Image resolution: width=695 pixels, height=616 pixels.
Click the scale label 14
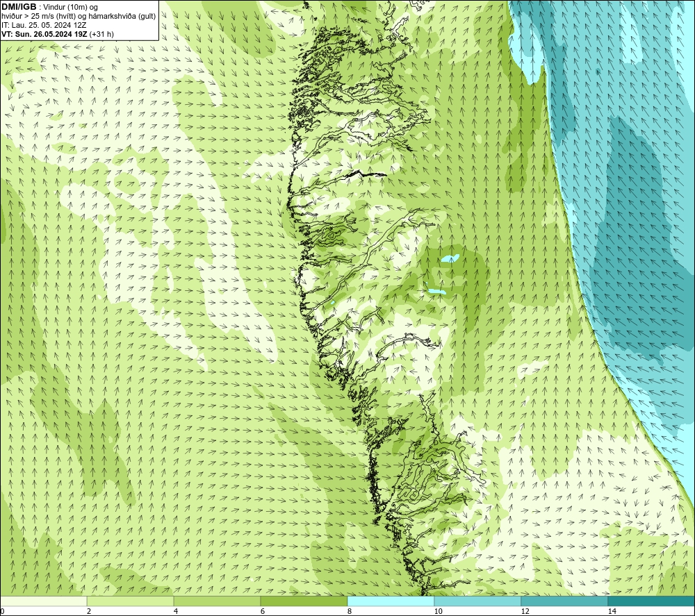[612, 611]
